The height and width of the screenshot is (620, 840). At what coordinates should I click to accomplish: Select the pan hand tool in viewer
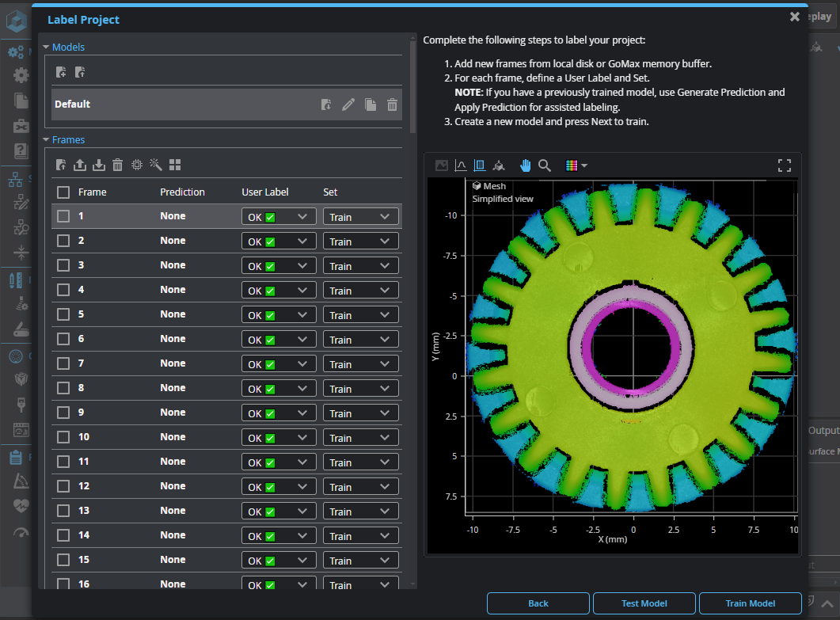(x=526, y=165)
